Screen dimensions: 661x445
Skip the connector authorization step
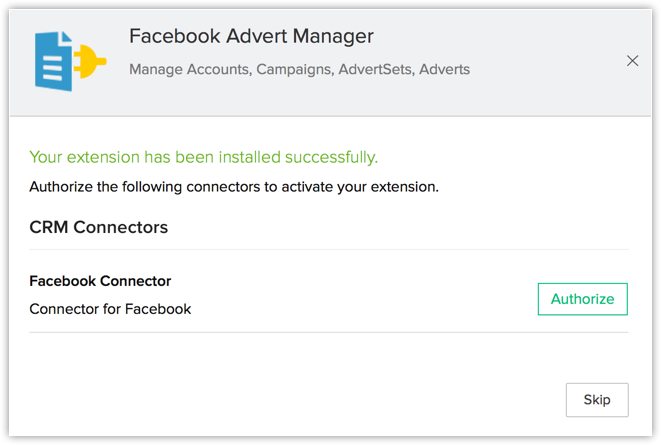pos(596,400)
